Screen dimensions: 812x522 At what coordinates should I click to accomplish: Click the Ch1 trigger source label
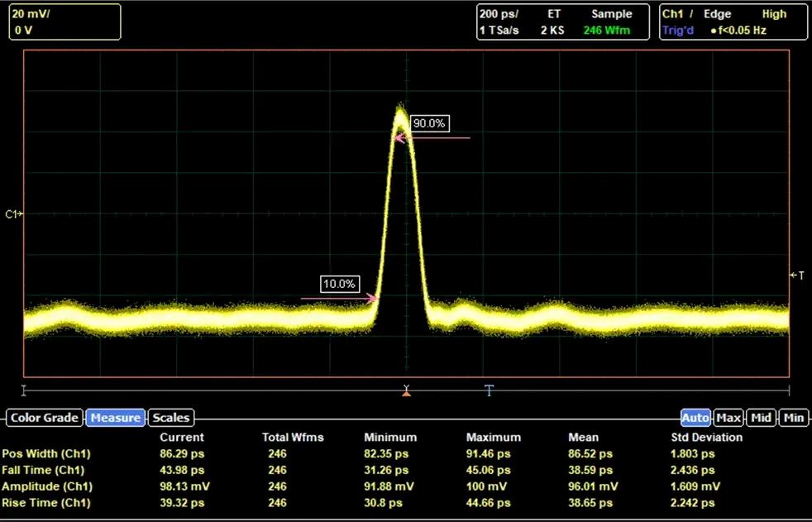pyautogui.click(x=673, y=14)
